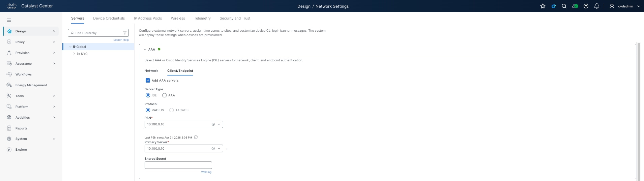Click the green AAA status indicator
644x181 pixels.
click(x=159, y=49)
